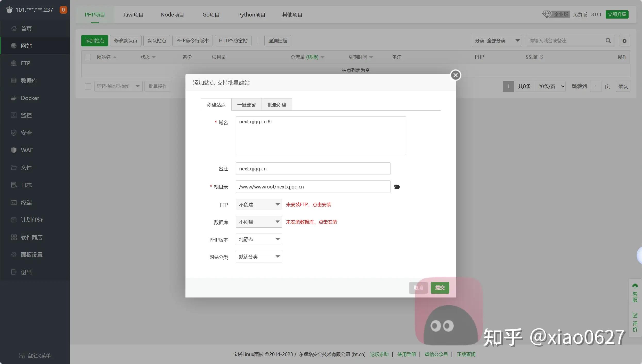Click into the 备注 input field
642x364 pixels.
point(313,169)
